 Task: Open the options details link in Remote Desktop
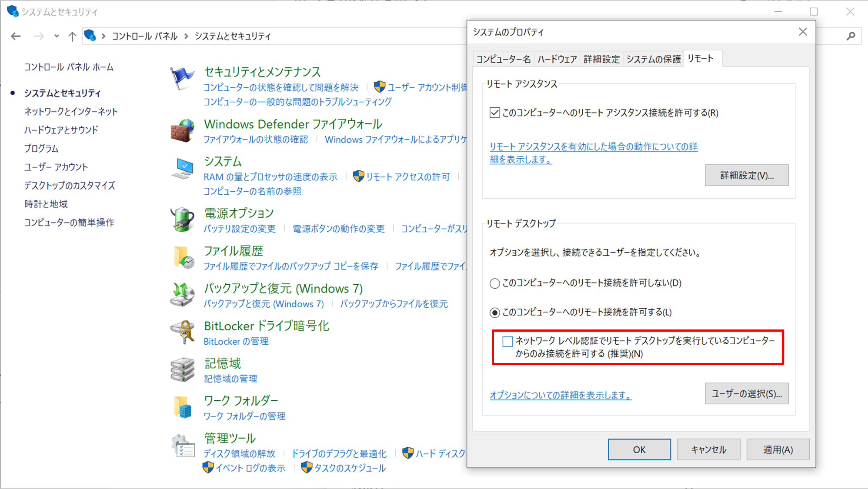click(560, 395)
